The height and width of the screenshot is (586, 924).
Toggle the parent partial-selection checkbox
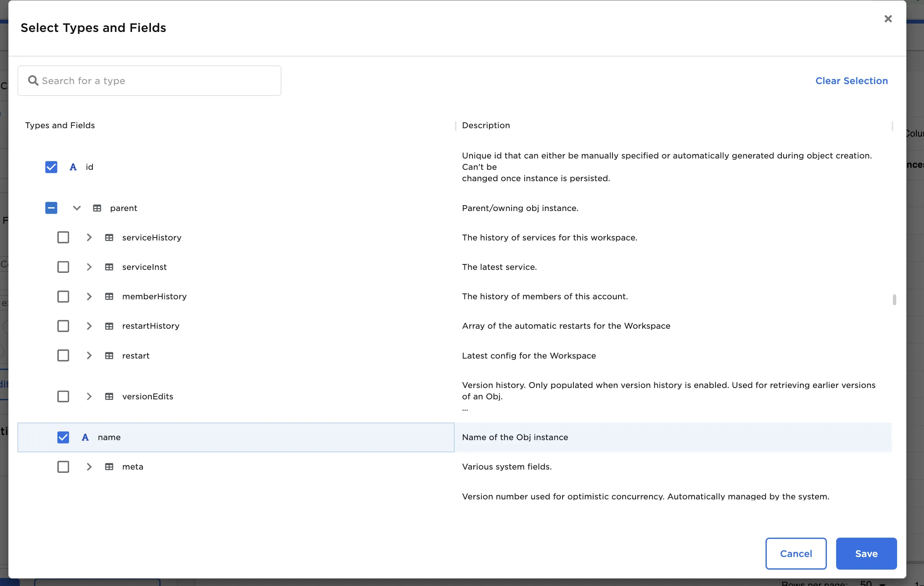tap(51, 208)
